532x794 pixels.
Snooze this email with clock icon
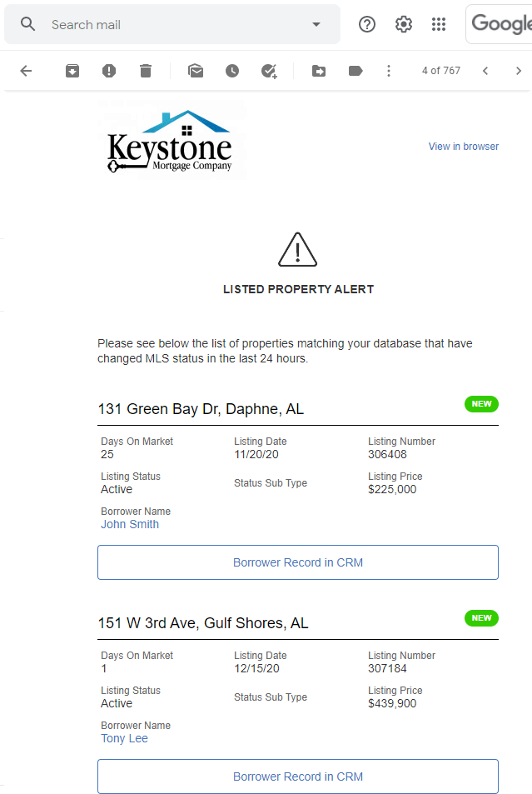point(232,71)
